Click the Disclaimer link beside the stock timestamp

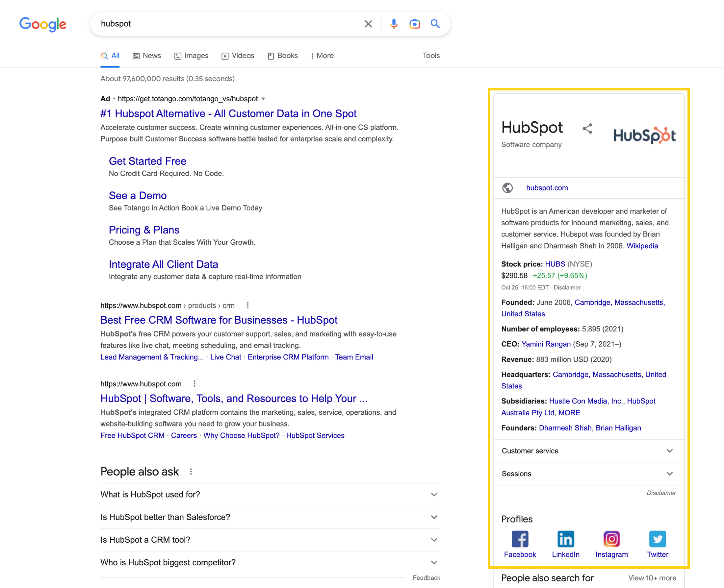click(567, 287)
